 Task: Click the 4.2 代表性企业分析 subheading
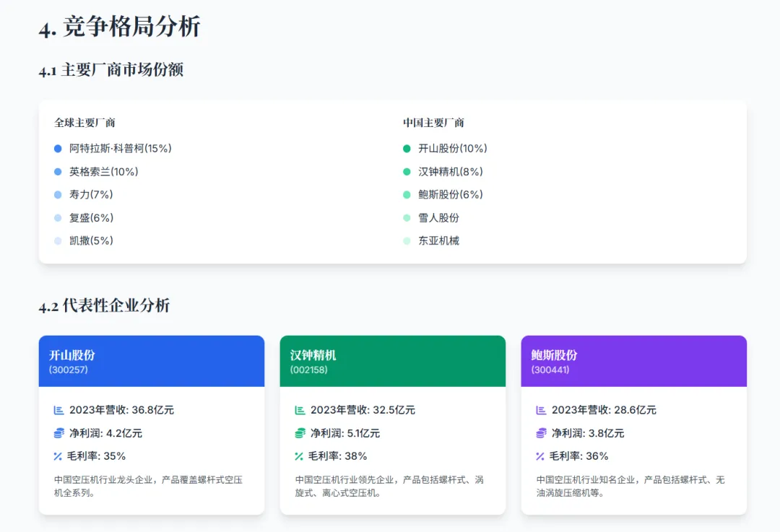coord(105,305)
